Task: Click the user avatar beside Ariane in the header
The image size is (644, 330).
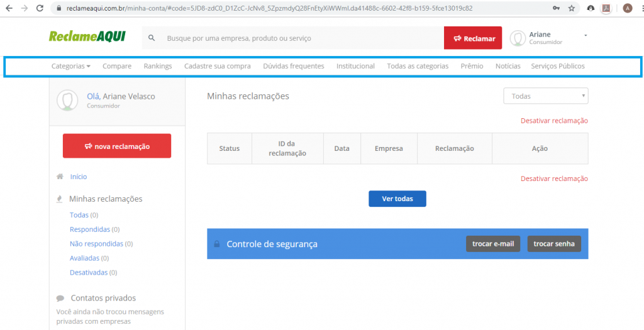Action: tap(518, 38)
